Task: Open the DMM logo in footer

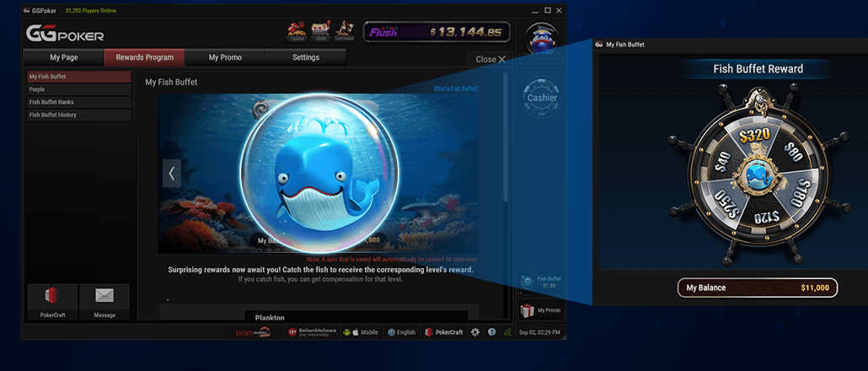Action: 254,332
